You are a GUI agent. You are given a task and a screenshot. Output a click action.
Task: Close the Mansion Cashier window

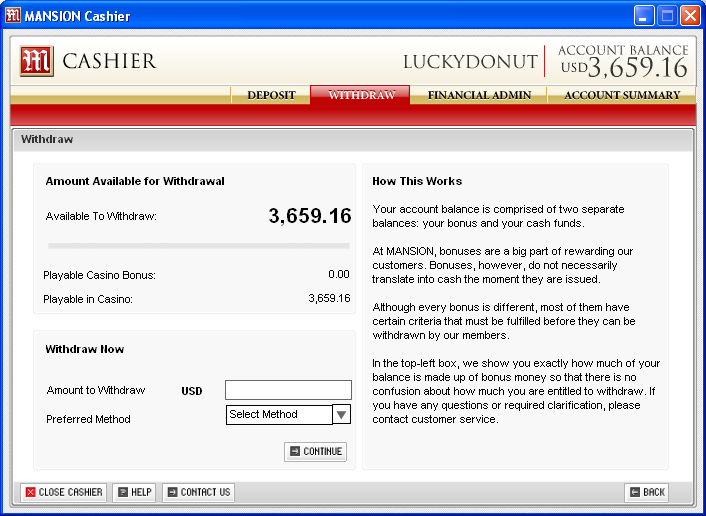tap(690, 16)
